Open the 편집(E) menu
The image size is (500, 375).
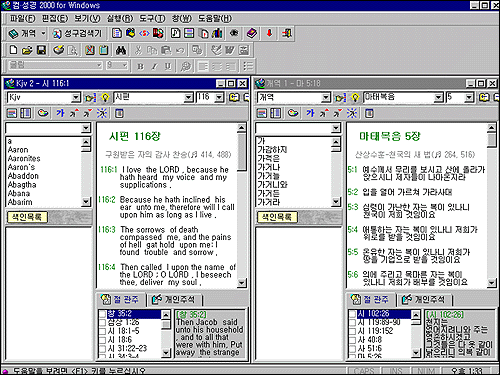pos(55,19)
